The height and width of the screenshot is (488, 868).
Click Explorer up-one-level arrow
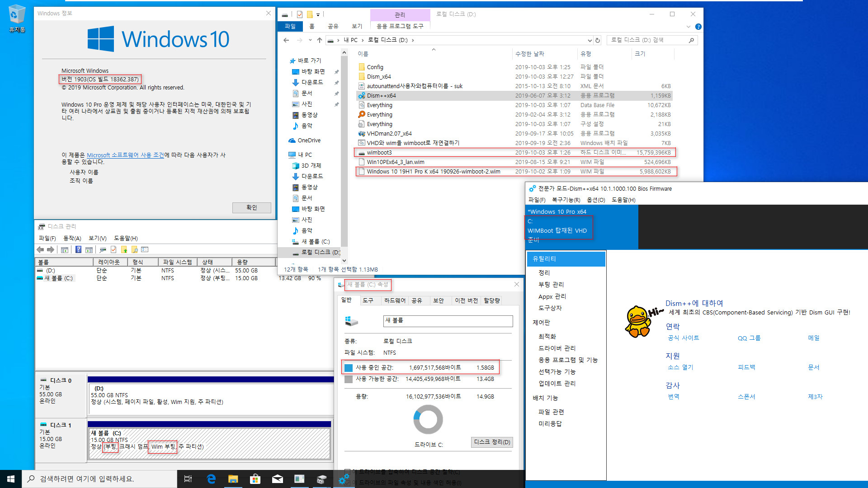pos(320,40)
